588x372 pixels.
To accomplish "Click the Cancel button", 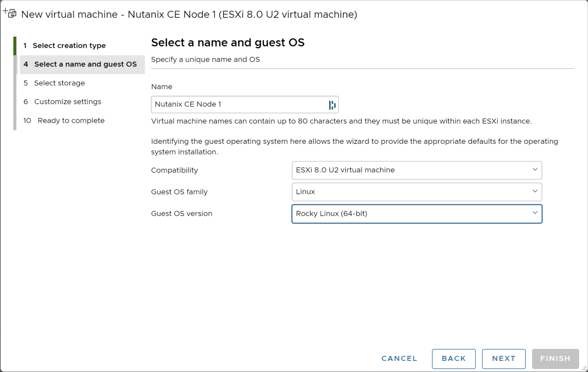I will point(399,359).
